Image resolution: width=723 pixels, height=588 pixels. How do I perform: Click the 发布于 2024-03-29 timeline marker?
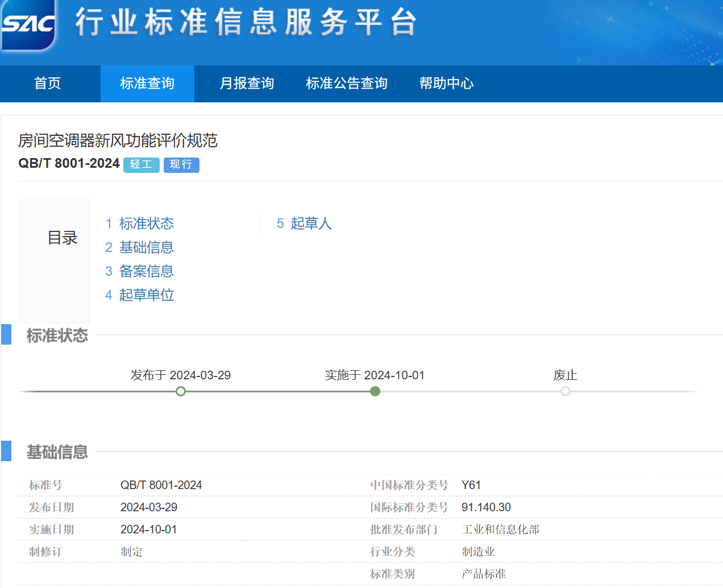(181, 391)
